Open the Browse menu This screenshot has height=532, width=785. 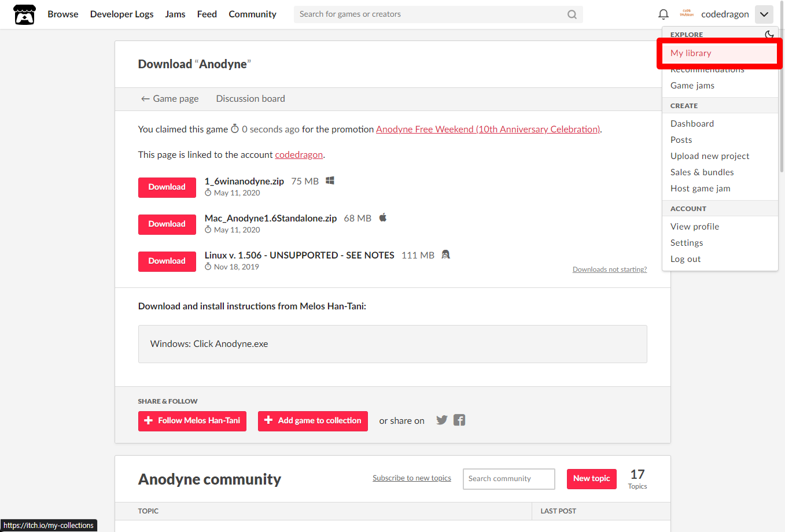click(x=63, y=14)
